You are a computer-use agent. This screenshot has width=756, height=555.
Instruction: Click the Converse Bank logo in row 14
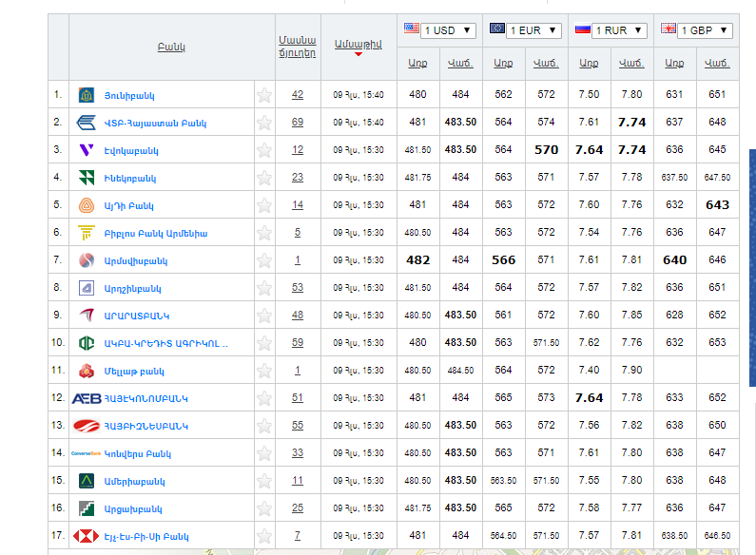point(86,453)
